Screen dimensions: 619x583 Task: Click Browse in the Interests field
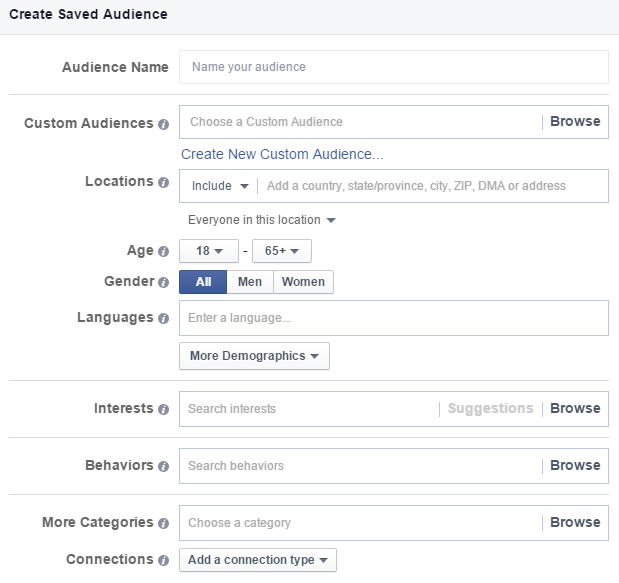pos(575,408)
